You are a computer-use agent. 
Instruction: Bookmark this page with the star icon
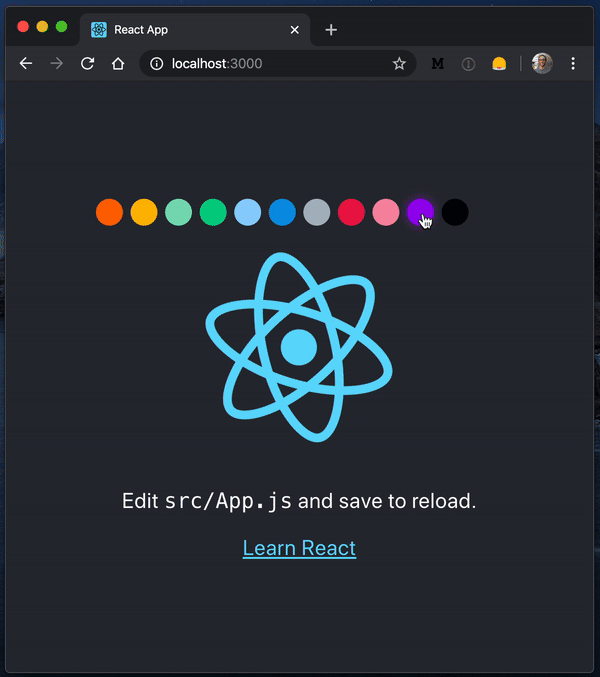click(x=399, y=64)
